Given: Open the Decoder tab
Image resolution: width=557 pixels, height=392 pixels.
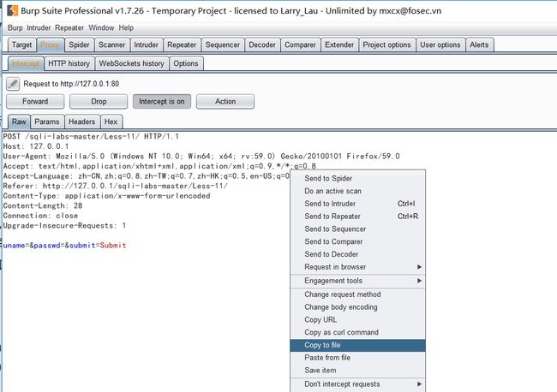Looking at the screenshot, I should click(262, 45).
